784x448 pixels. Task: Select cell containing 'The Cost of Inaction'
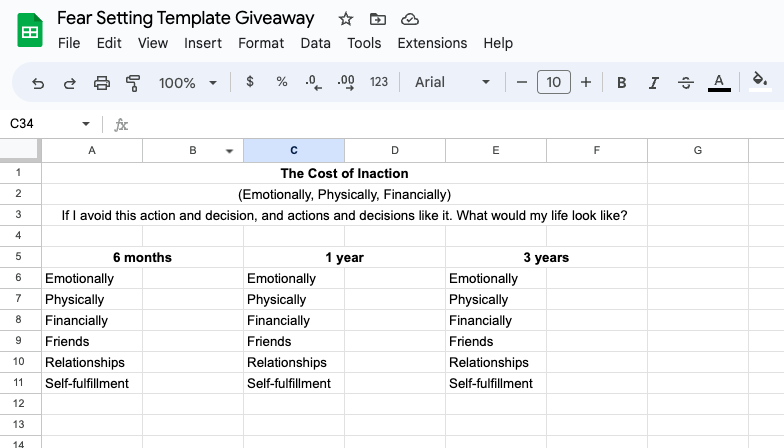344,173
